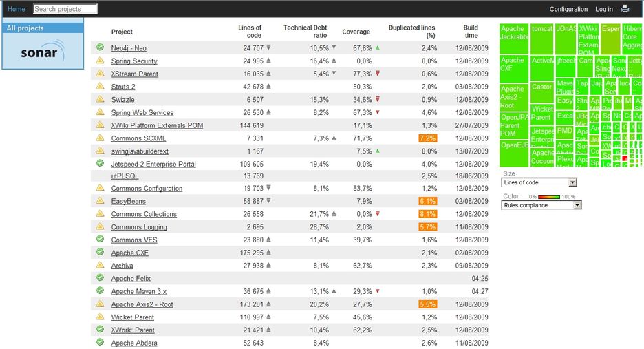Click the Apache Axis2 - Root treemap tile
Viewport: 644px width, 349px height.
tap(514, 98)
